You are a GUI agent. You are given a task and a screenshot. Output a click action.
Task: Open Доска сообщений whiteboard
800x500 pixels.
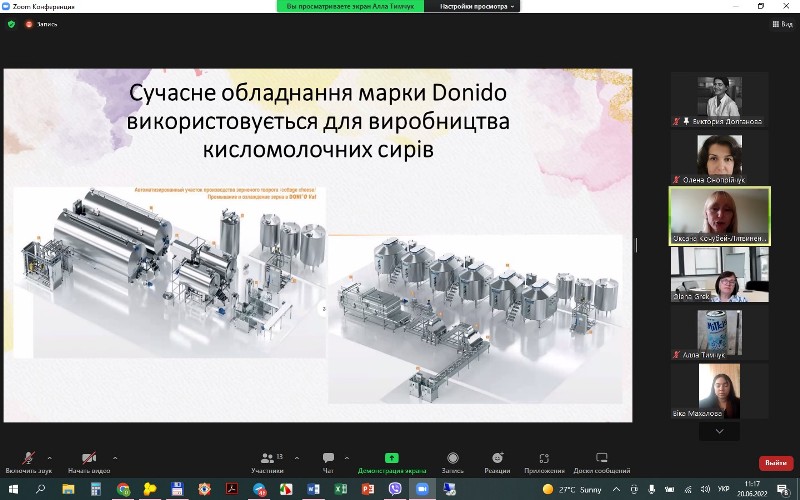(x=601, y=459)
